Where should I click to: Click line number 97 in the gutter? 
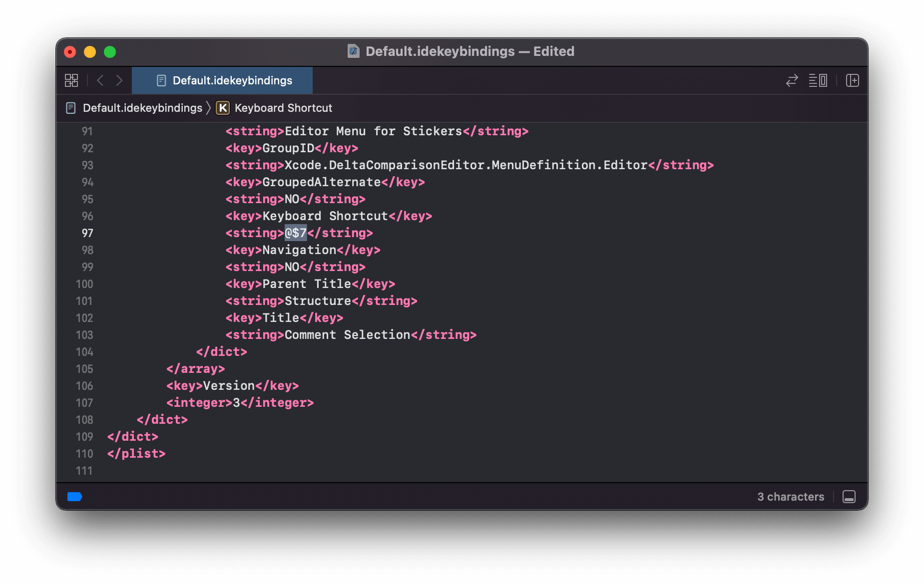87,233
